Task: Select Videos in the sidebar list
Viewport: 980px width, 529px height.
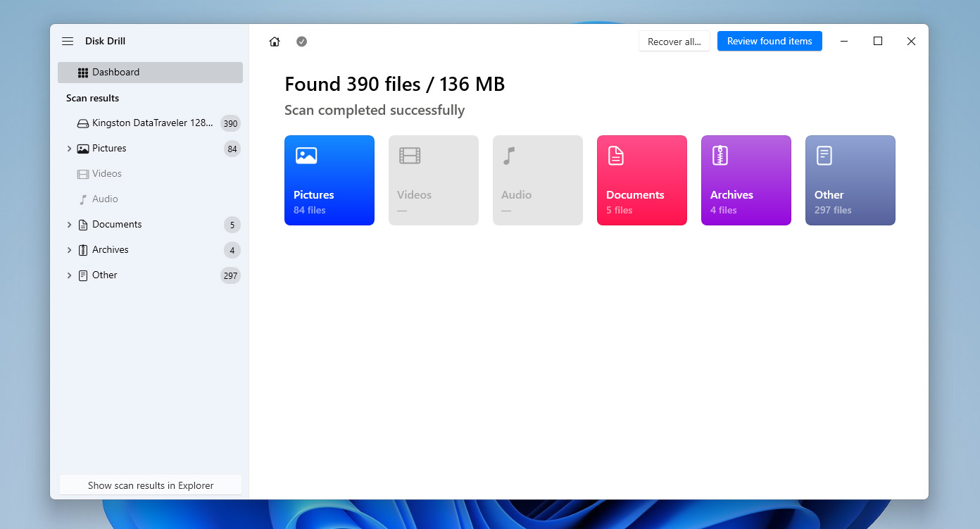Action: (x=106, y=174)
